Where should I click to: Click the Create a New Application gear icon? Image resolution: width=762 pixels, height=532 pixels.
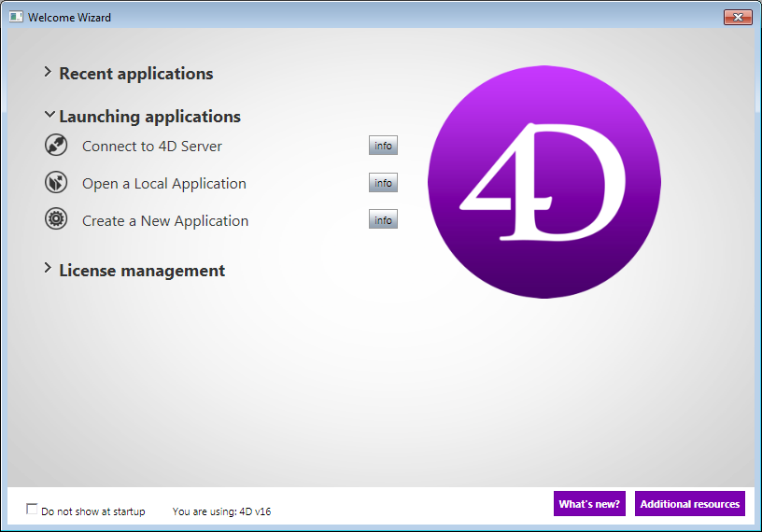pyautogui.click(x=56, y=220)
